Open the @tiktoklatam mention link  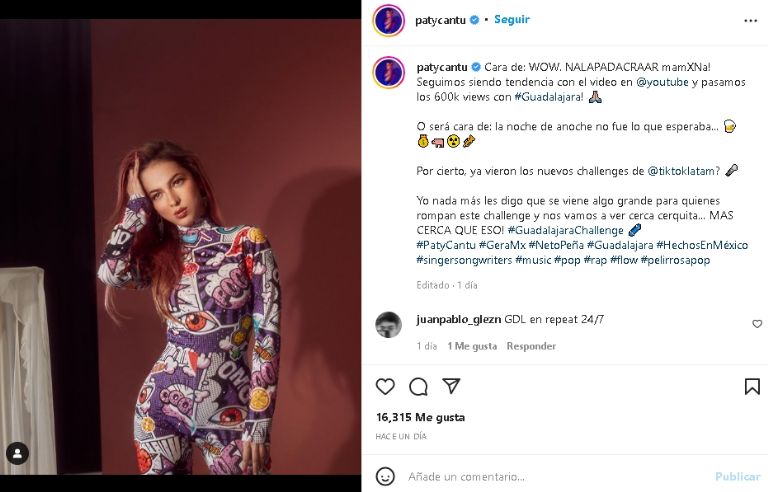684,171
